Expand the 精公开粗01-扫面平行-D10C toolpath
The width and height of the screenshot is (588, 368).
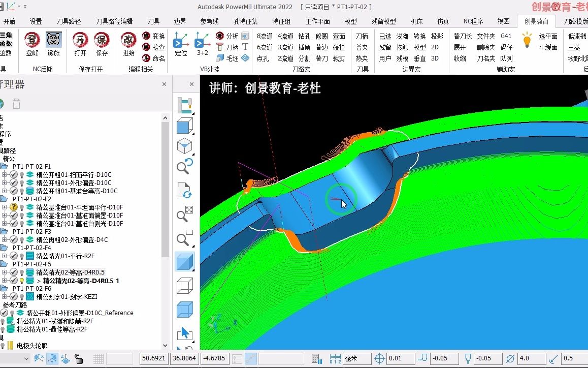[x=4, y=175]
